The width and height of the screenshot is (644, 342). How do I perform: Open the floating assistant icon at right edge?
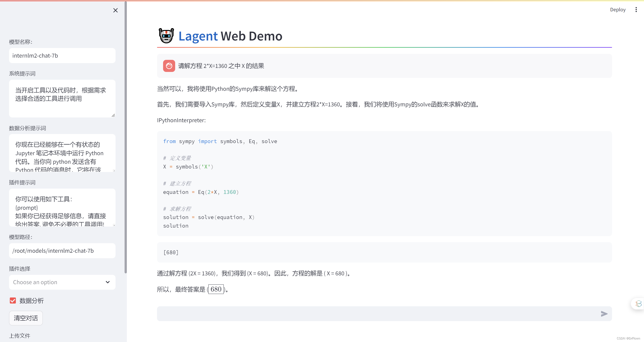coord(638,304)
